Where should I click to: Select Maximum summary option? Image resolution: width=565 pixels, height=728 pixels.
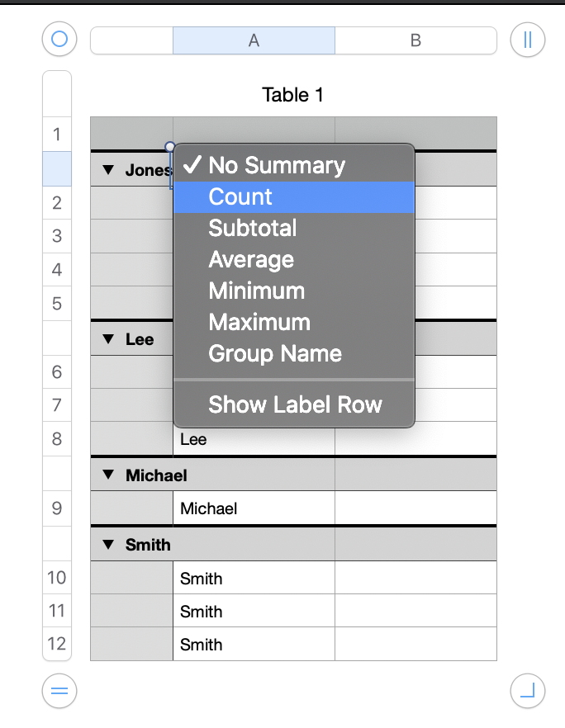point(259,322)
